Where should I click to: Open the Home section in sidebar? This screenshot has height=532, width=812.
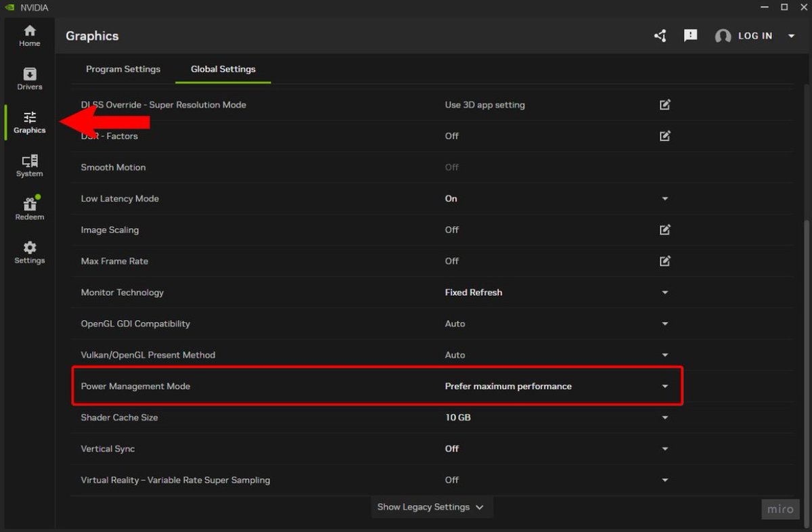29,36
